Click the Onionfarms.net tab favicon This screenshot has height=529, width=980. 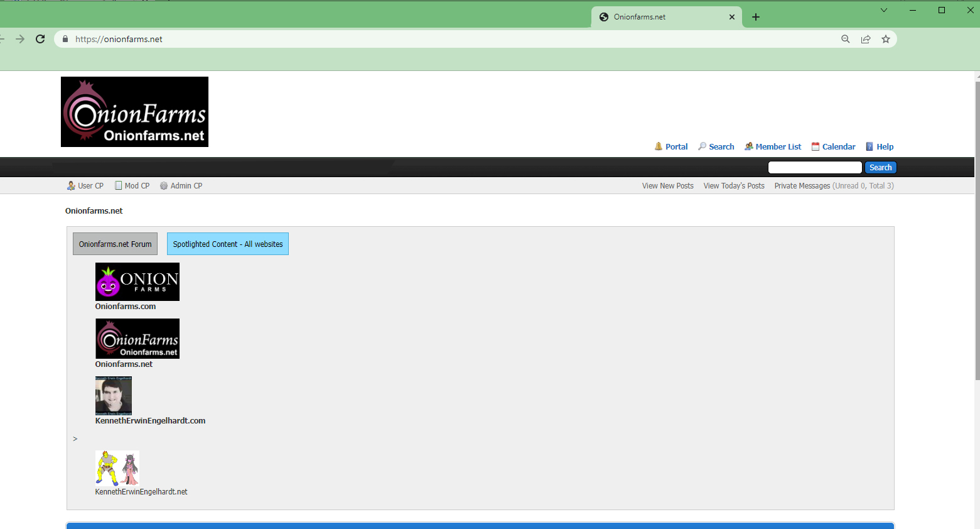(604, 17)
